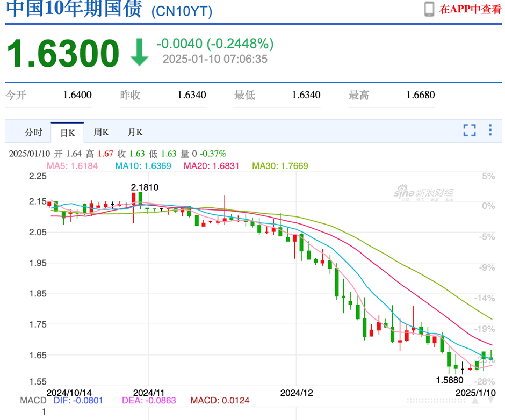Click the MACD: 0.0124 indicator value
The height and width of the screenshot is (420, 505).
pos(220,400)
